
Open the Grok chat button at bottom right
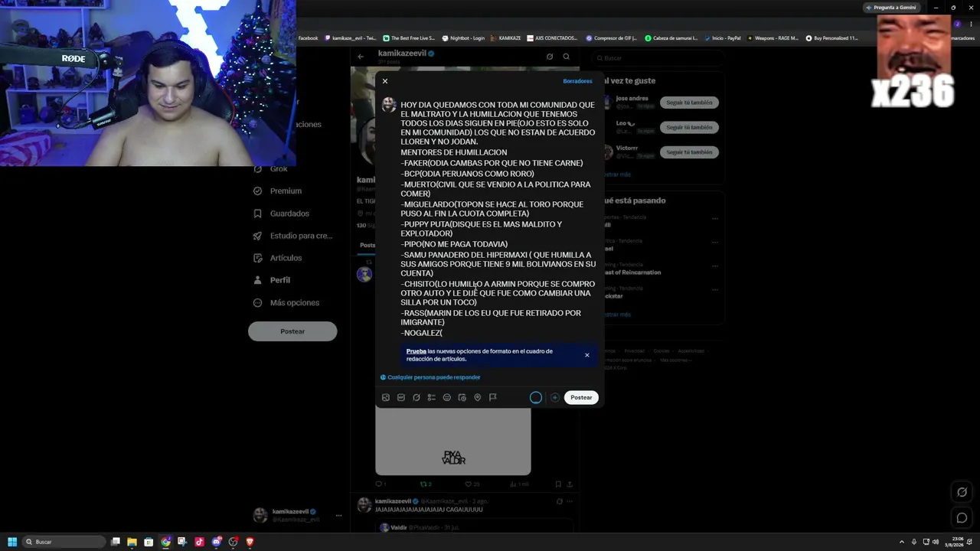[x=962, y=492]
